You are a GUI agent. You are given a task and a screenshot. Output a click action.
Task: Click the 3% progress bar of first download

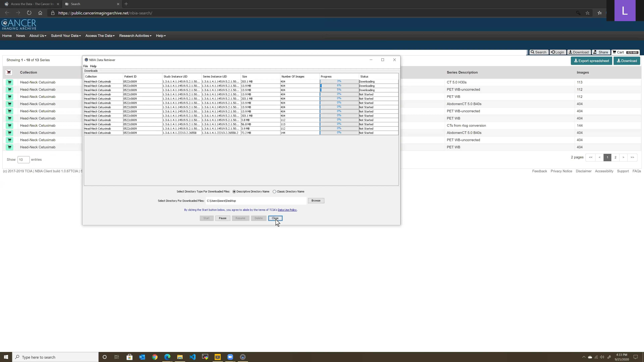(x=339, y=81)
